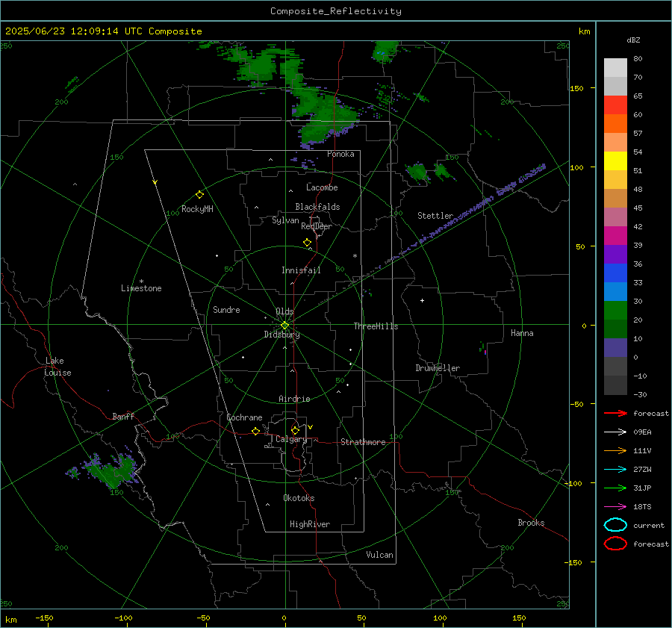
Task: Click the ThreeHills label
Action: coord(376,326)
